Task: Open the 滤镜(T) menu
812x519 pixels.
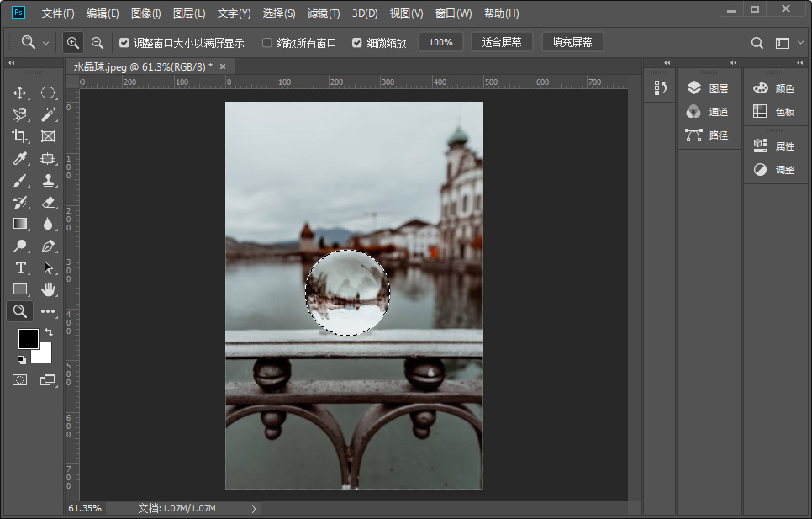Action: click(324, 13)
